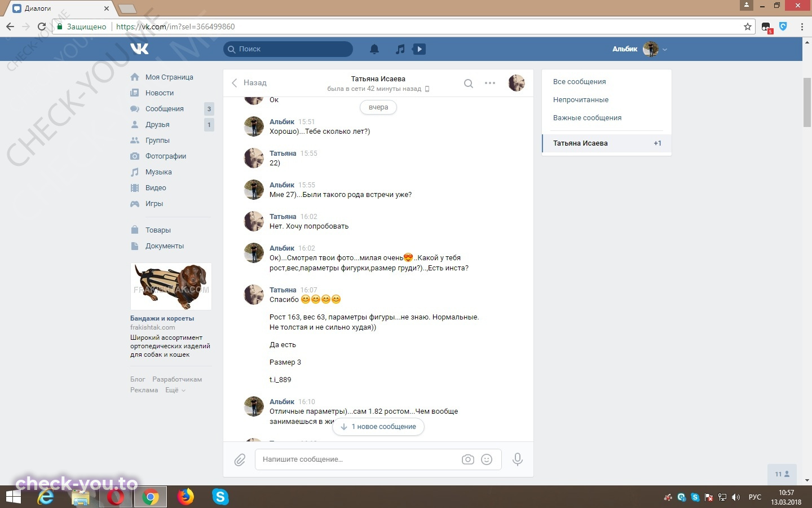The height and width of the screenshot is (508, 812).
Task: Open Товары in sidebar
Action: pos(158,230)
